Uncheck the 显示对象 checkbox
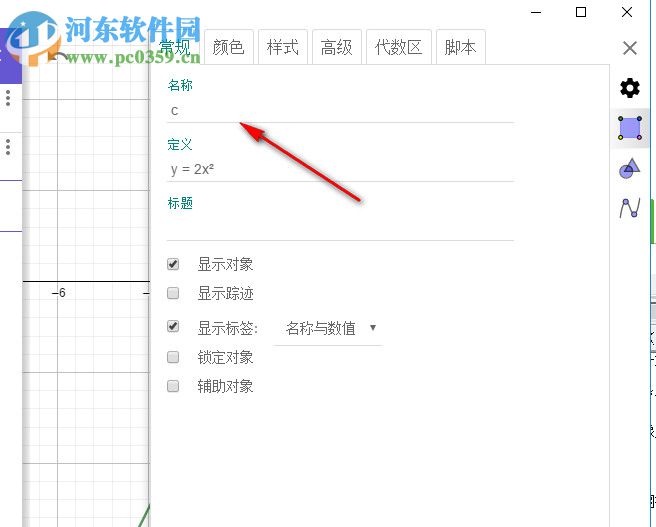The width and height of the screenshot is (656, 527). pyautogui.click(x=173, y=264)
